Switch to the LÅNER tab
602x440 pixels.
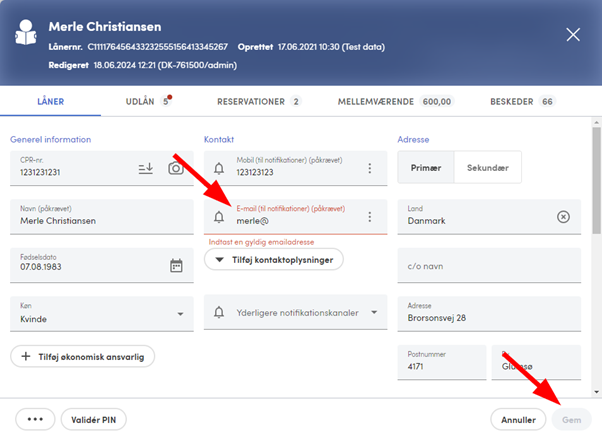[x=50, y=101]
